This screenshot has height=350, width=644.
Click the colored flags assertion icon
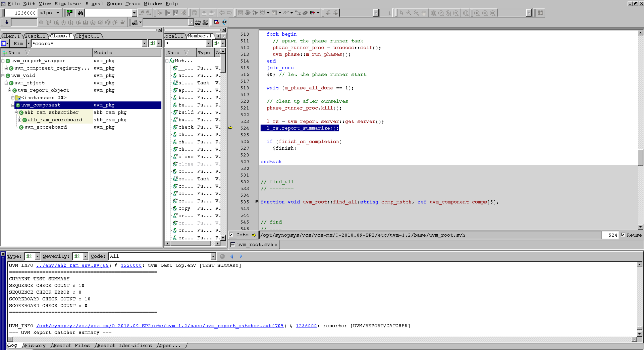point(313,13)
